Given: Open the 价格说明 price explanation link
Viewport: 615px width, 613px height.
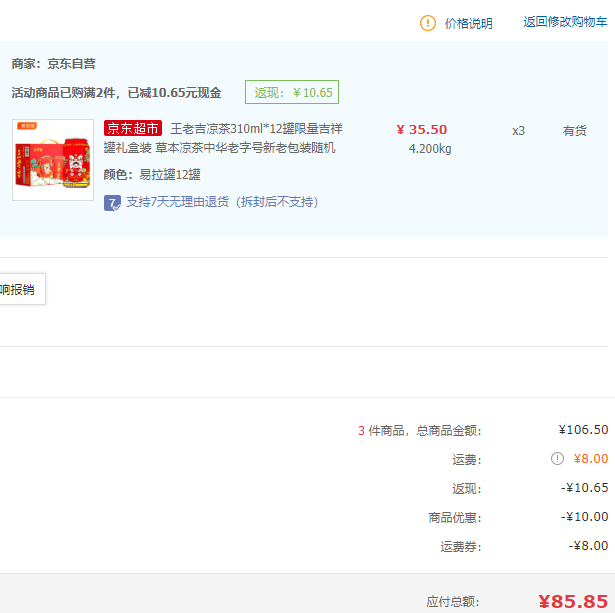Looking at the screenshot, I should click(x=468, y=24).
